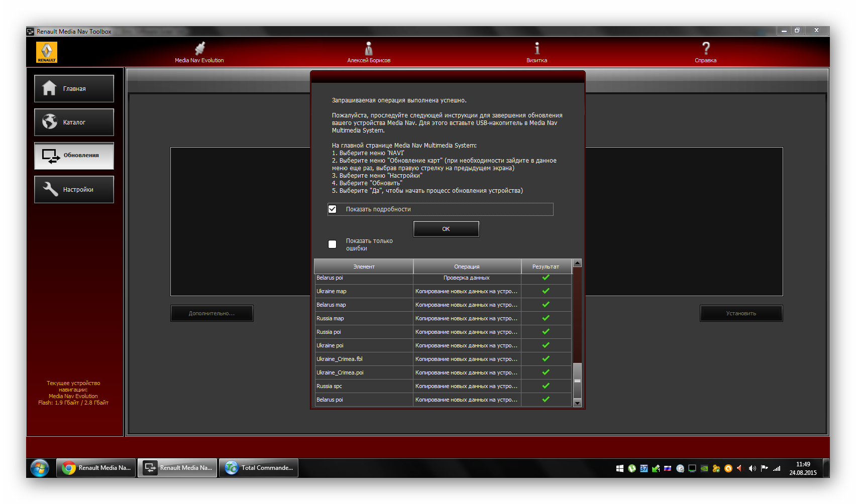The image size is (856, 504).
Task: Click the volume speaker tray icon
Action: coord(752,468)
